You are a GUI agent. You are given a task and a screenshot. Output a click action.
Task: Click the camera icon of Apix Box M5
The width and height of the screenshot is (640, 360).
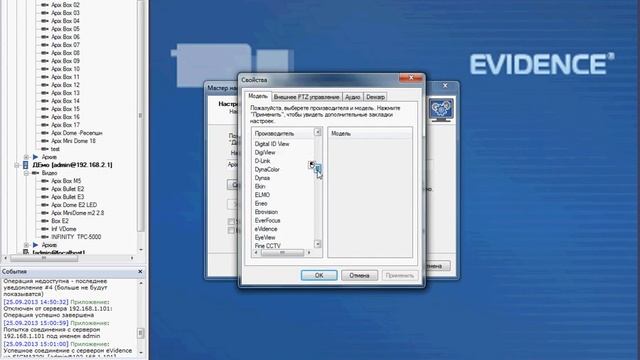pyautogui.click(x=44, y=181)
